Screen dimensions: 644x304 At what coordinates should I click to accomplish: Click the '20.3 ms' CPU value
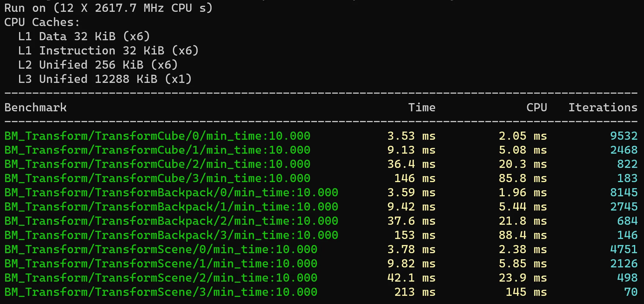[523, 164]
